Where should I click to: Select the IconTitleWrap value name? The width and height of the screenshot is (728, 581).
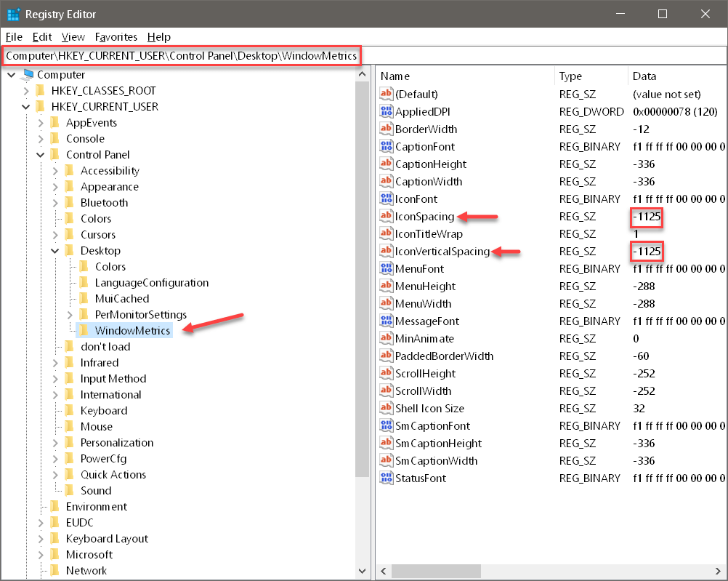(429, 234)
